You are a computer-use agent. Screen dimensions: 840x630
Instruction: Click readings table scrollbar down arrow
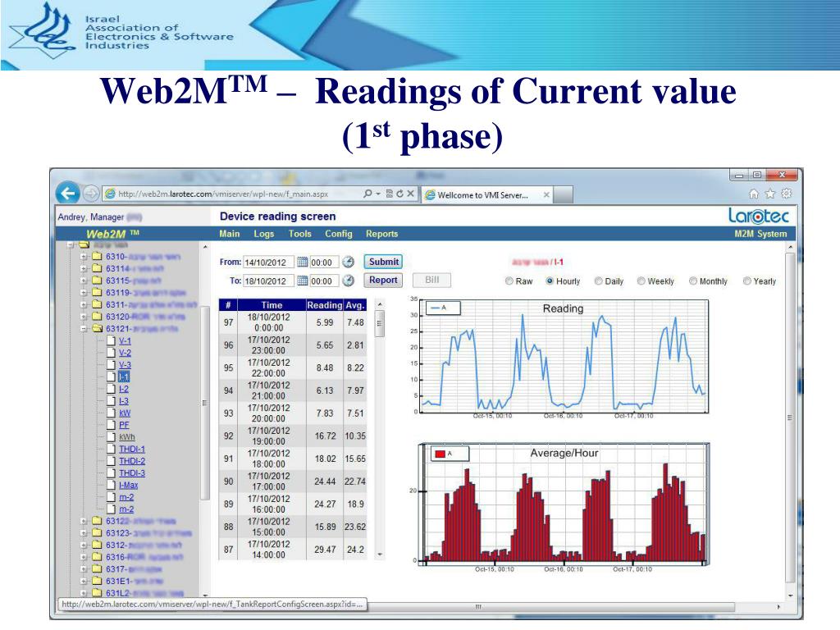tap(380, 554)
